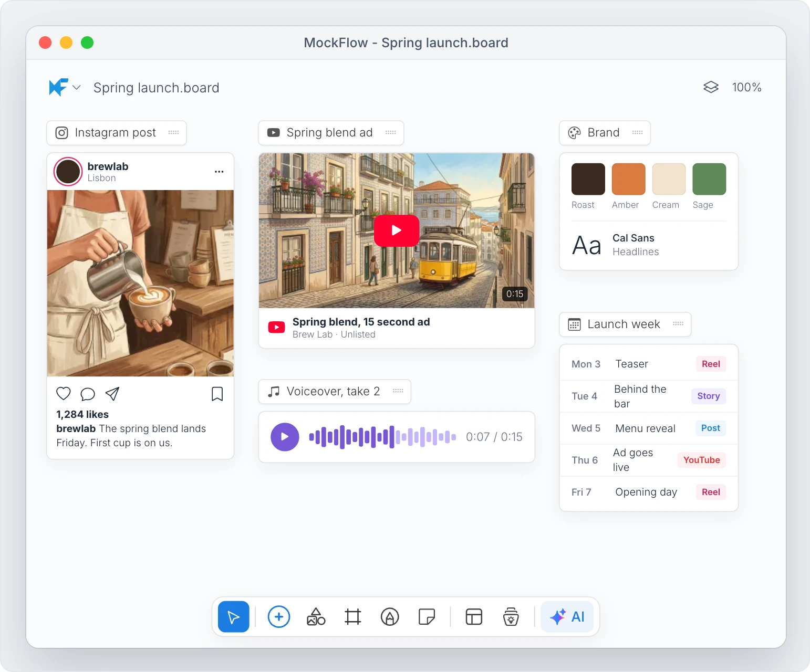Click the 1,284 likes count

(x=82, y=414)
